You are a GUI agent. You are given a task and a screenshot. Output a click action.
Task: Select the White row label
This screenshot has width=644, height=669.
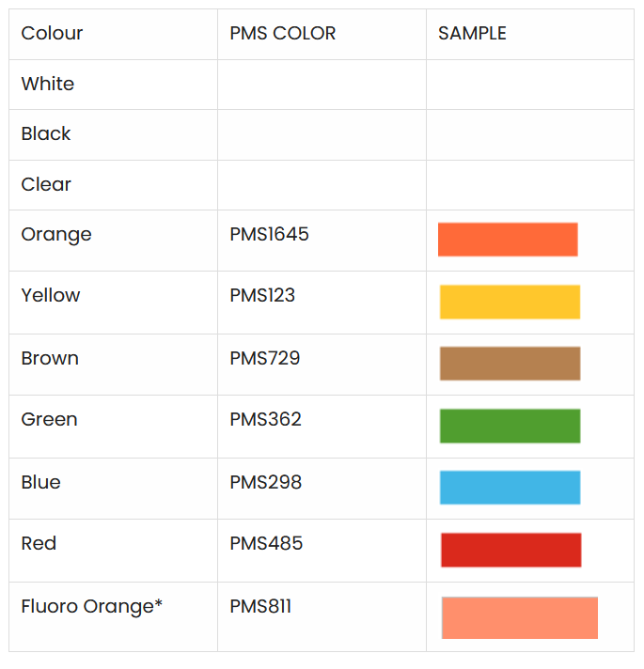(x=47, y=84)
